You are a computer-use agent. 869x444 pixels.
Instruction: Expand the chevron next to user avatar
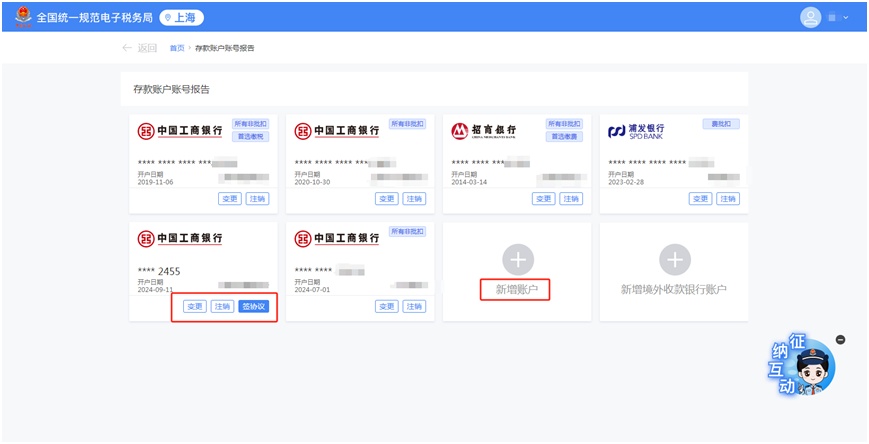tap(846, 18)
